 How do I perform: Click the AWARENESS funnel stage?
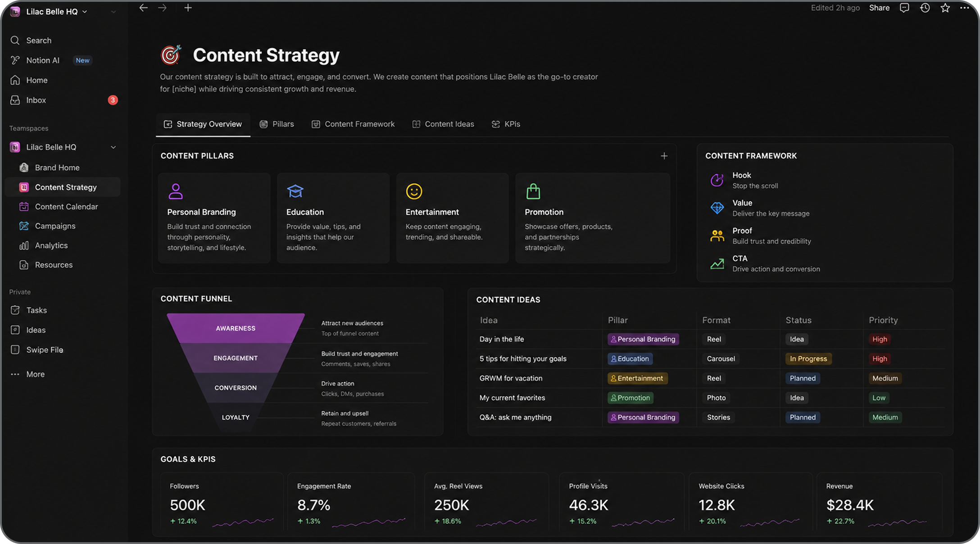pos(236,328)
